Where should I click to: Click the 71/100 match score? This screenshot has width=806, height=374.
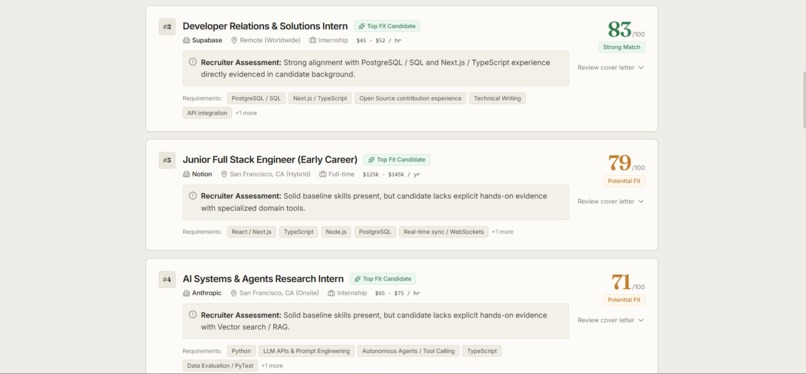point(627,282)
